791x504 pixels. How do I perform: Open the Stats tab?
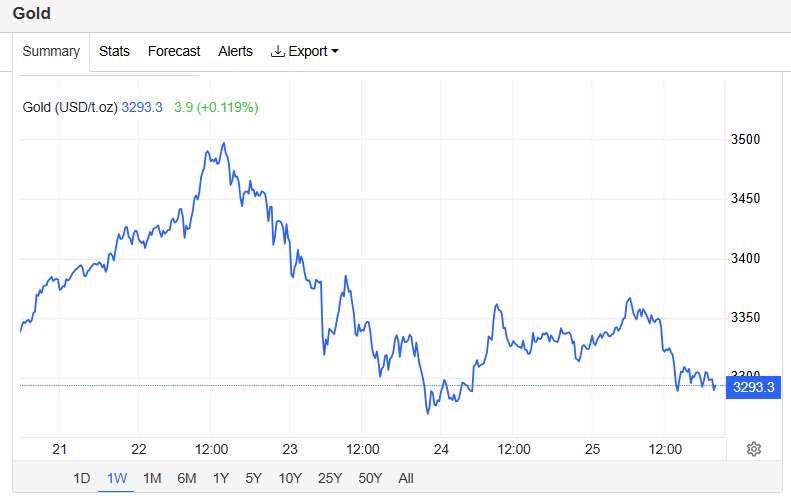(114, 51)
